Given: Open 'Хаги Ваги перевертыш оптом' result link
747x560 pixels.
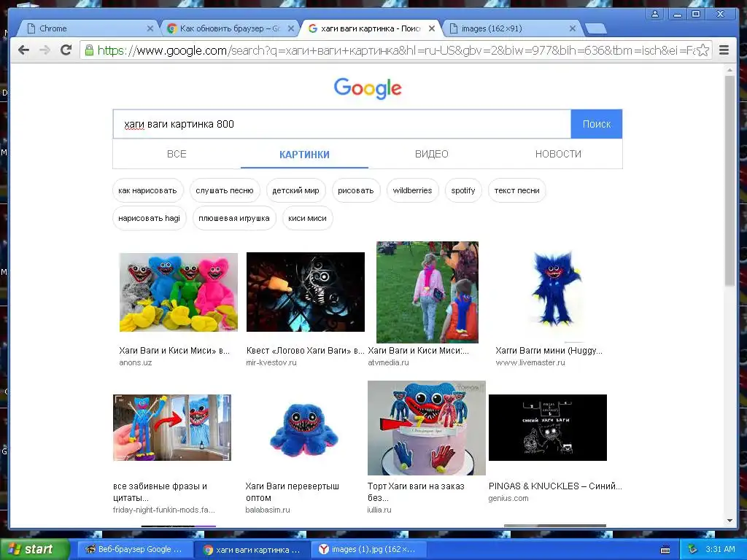Looking at the screenshot, I should point(292,492).
